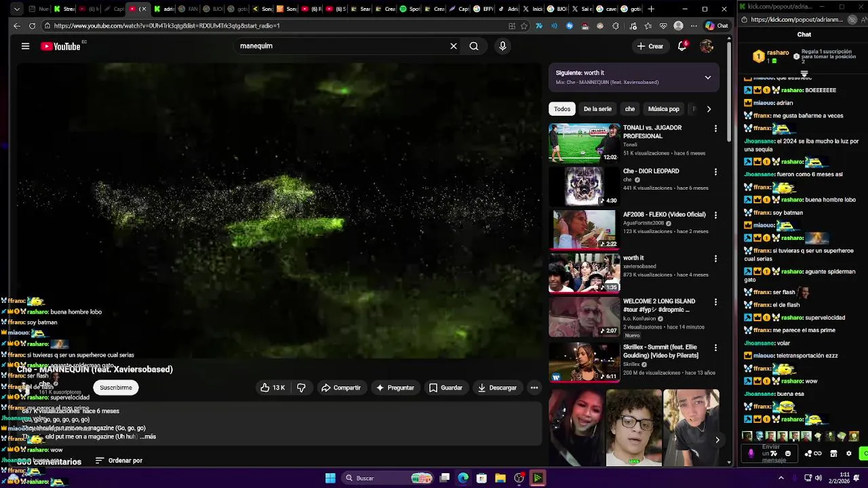Screen dimensions: 868x488
Task: Open options for the Skrillex - Summit video
Action: pos(715,348)
